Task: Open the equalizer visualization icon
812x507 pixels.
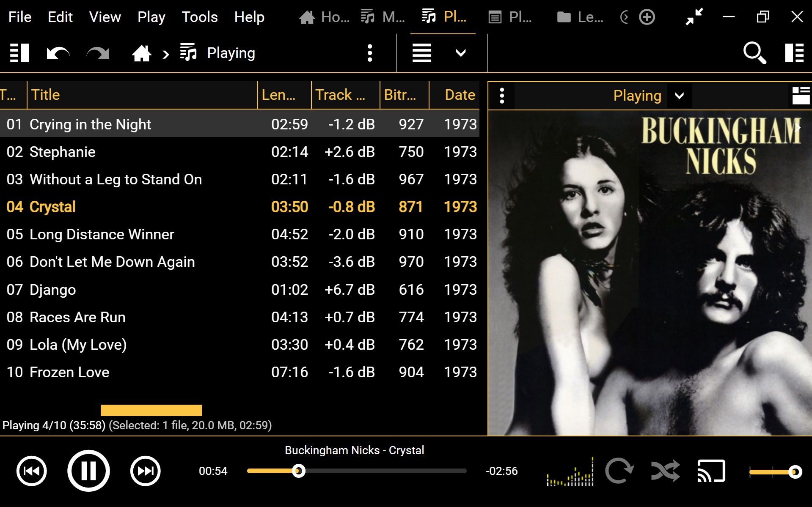Action: point(570,471)
